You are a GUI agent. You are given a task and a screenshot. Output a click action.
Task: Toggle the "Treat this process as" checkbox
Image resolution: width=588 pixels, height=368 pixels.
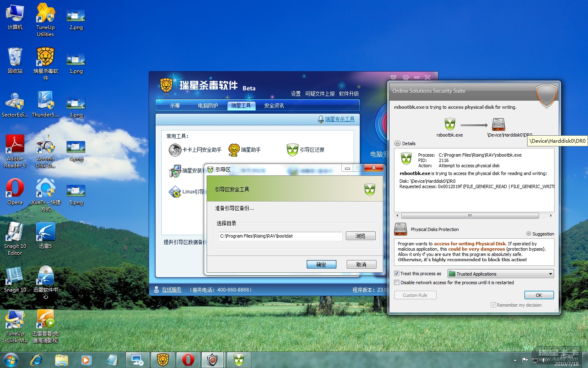click(x=396, y=274)
